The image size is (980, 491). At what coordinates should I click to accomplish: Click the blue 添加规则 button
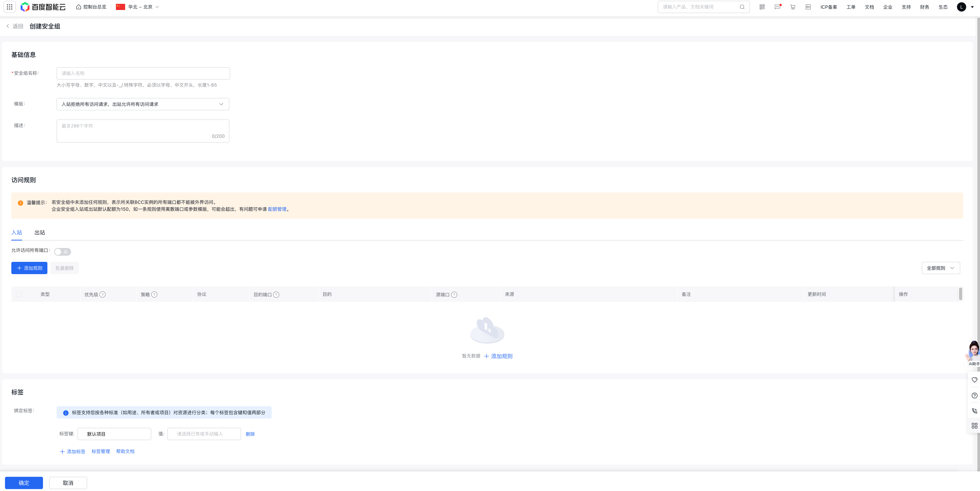click(29, 268)
